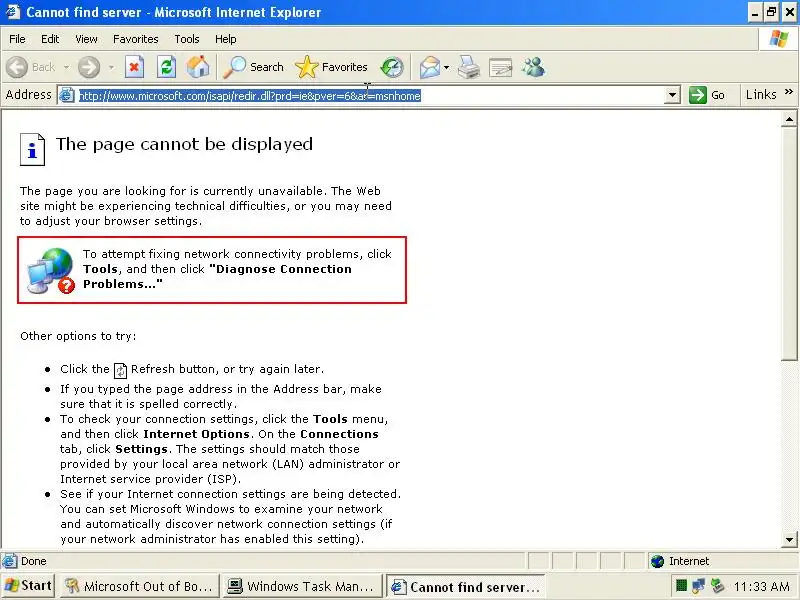Expand the Mail button dropdown arrow

pyautogui.click(x=446, y=67)
